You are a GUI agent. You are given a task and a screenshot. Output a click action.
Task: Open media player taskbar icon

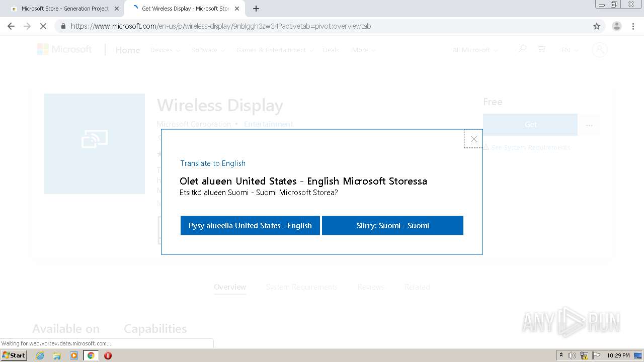coord(74,355)
